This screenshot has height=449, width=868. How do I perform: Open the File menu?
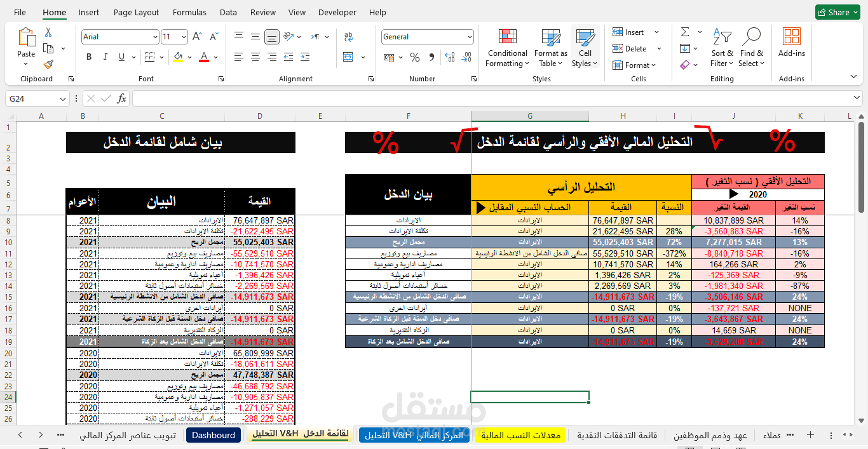[20, 12]
